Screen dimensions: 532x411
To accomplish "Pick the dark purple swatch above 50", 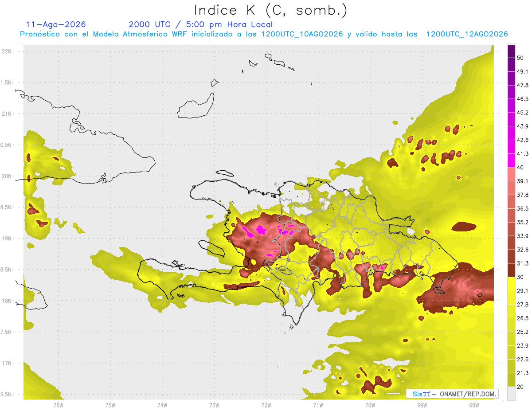I will click(511, 51).
